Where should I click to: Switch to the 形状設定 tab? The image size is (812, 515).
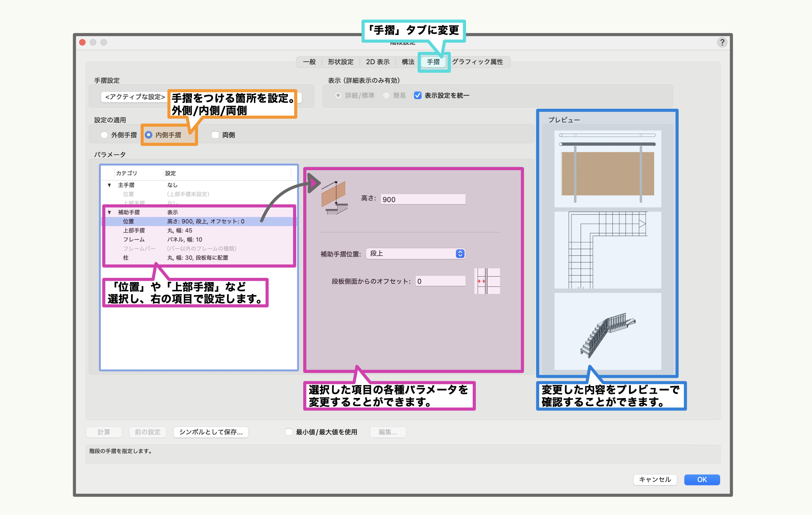coord(340,62)
